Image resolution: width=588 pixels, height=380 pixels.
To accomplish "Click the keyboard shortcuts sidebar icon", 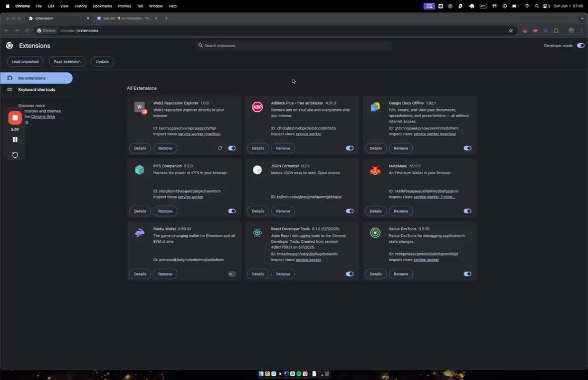I will (10, 90).
